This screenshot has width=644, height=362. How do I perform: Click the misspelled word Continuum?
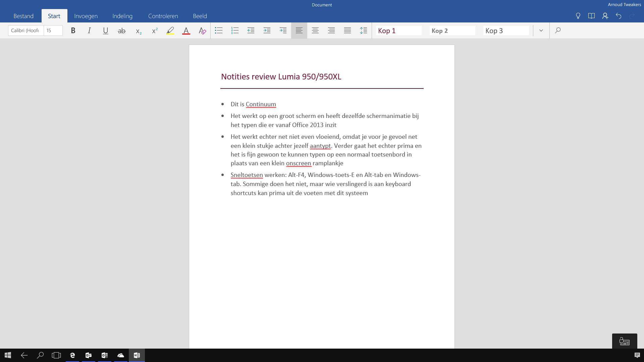point(261,104)
